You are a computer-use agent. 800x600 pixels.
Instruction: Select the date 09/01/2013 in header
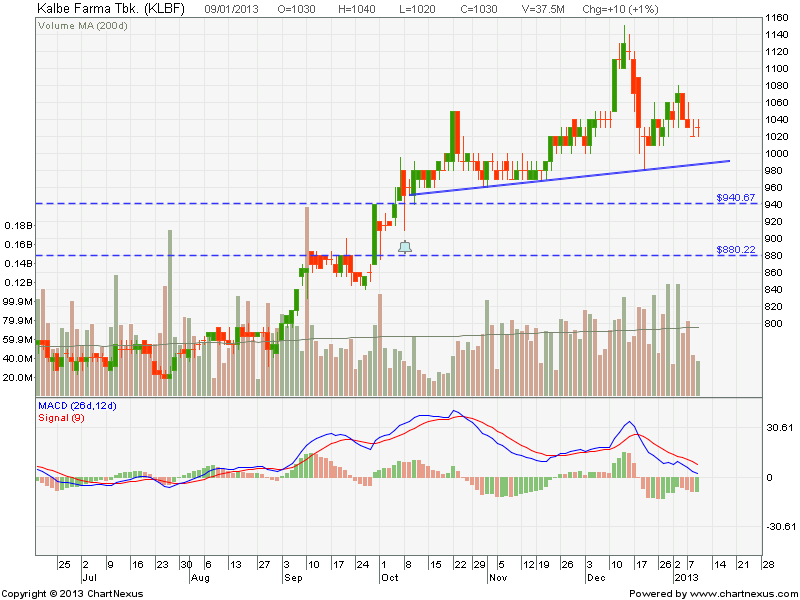tap(231, 9)
